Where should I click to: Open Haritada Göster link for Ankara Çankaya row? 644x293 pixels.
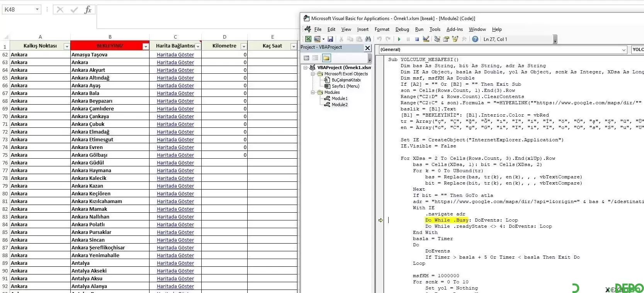(175, 117)
